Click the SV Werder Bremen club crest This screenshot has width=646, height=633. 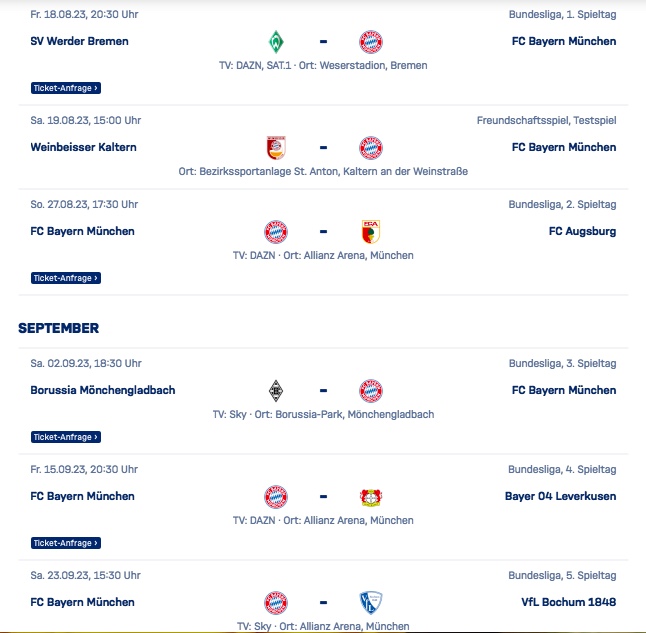pos(276,42)
